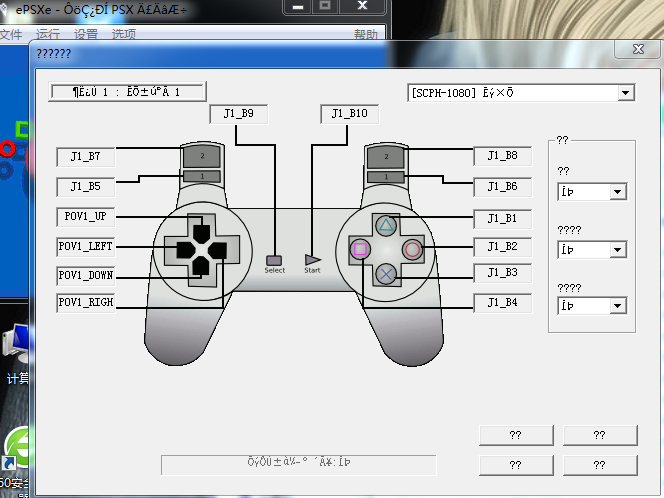The height and width of the screenshot is (498, 664).
Task: Click the triangle button on the gamepad
Action: pos(386,225)
